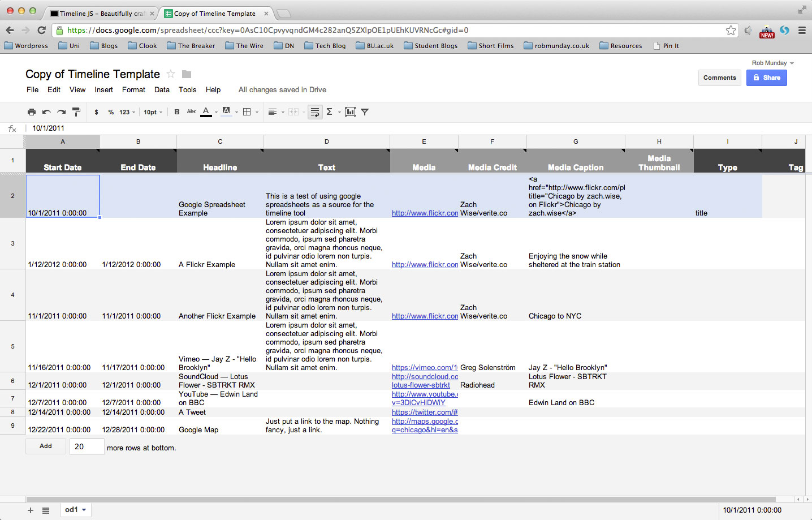
Task: Open the Tools menu
Action: [x=187, y=89]
